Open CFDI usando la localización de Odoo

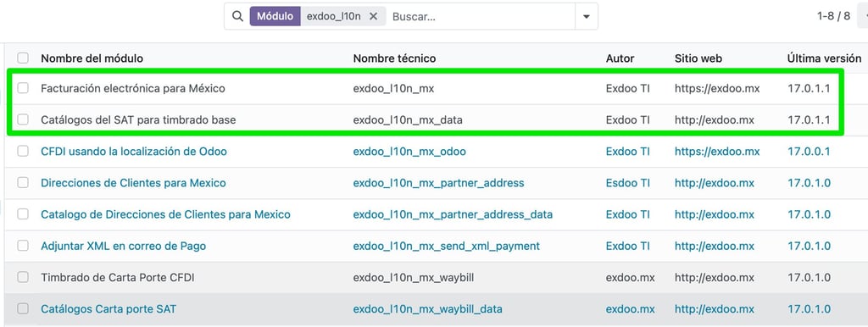134,151
